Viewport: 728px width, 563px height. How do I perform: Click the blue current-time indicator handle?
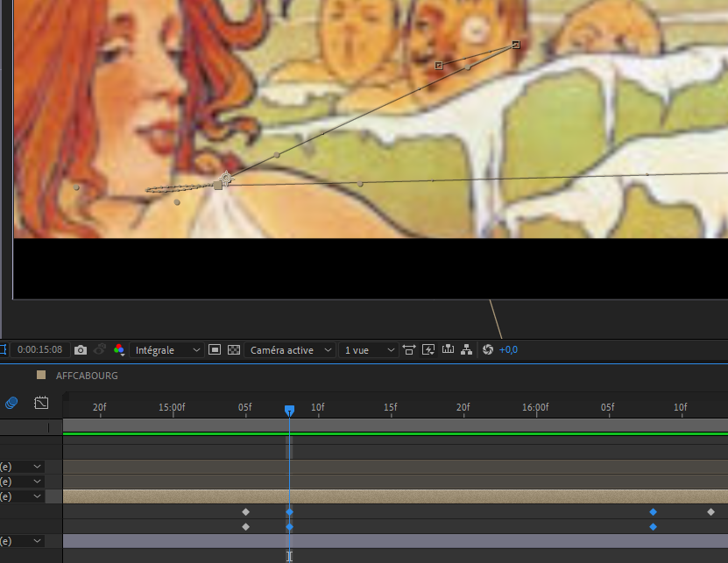pos(289,411)
